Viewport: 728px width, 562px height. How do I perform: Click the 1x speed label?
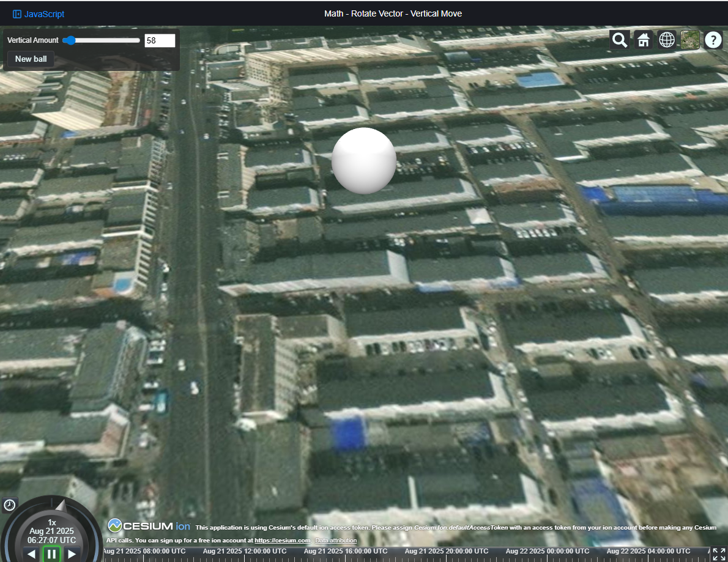pos(51,522)
